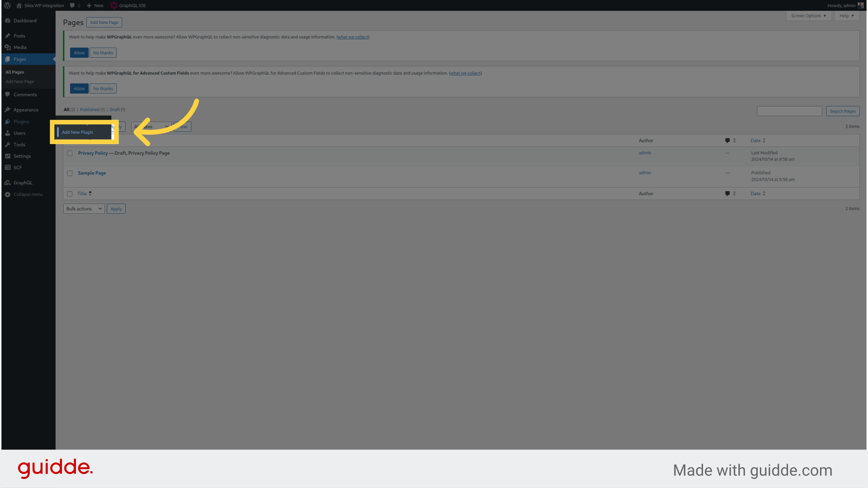This screenshot has height=488, width=868.
Task: Click Allow for WPGraphQL diagnostic data
Action: pyautogui.click(x=79, y=52)
